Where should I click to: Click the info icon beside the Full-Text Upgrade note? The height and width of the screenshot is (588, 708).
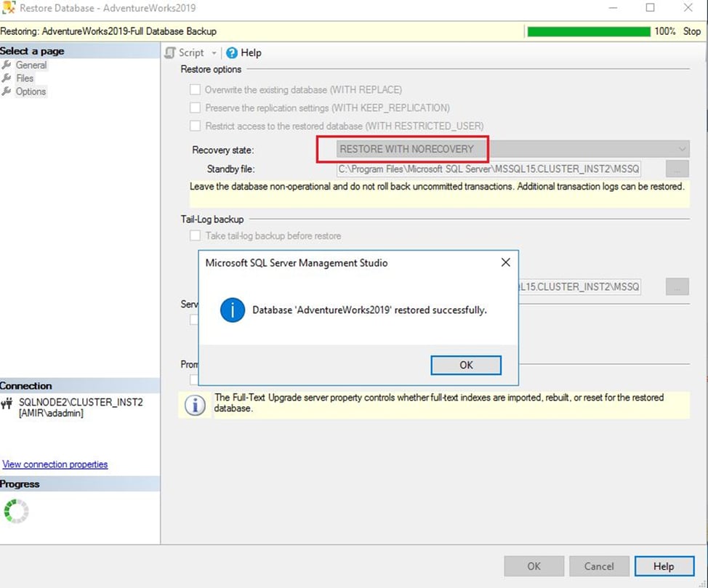[x=193, y=405]
